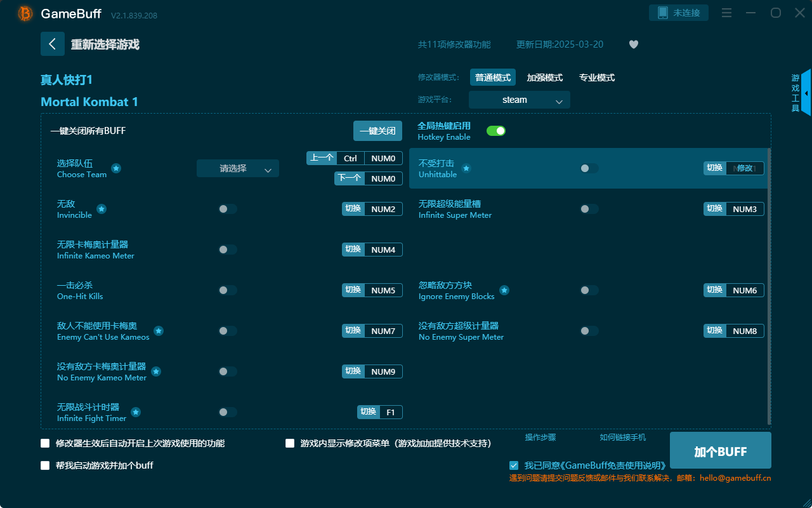Viewport: 812px width, 508px height.
Task: Uncheck the GameBuff usage agreement checkbox
Action: pyautogui.click(x=514, y=465)
